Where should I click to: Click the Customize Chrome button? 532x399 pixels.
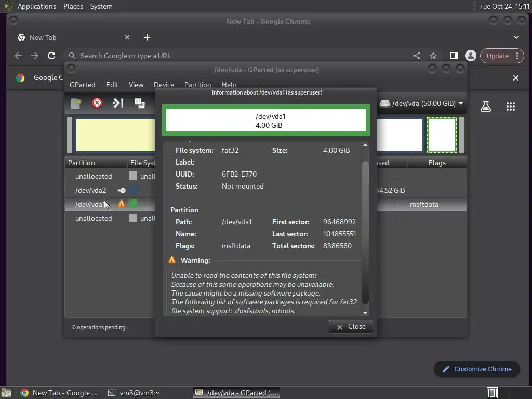pos(477,369)
